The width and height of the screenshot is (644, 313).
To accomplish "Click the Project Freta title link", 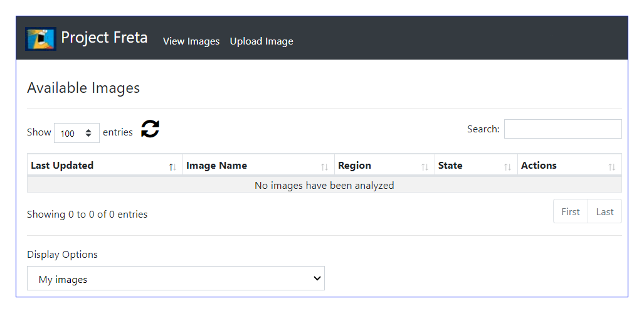I will [104, 38].
